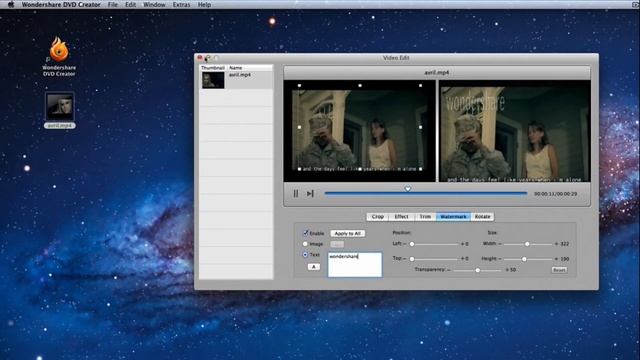The height and width of the screenshot is (360, 640).
Task: Select the avril.mp4 file on the desktop
Action: pyautogui.click(x=60, y=110)
